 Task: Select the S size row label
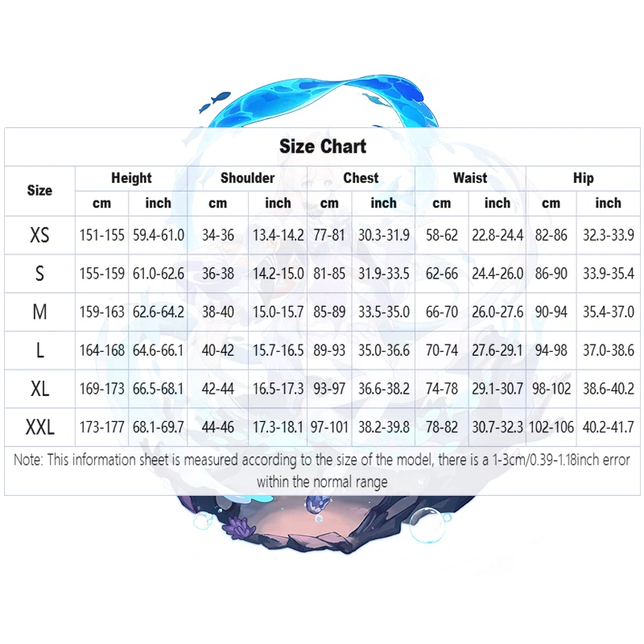[39, 274]
